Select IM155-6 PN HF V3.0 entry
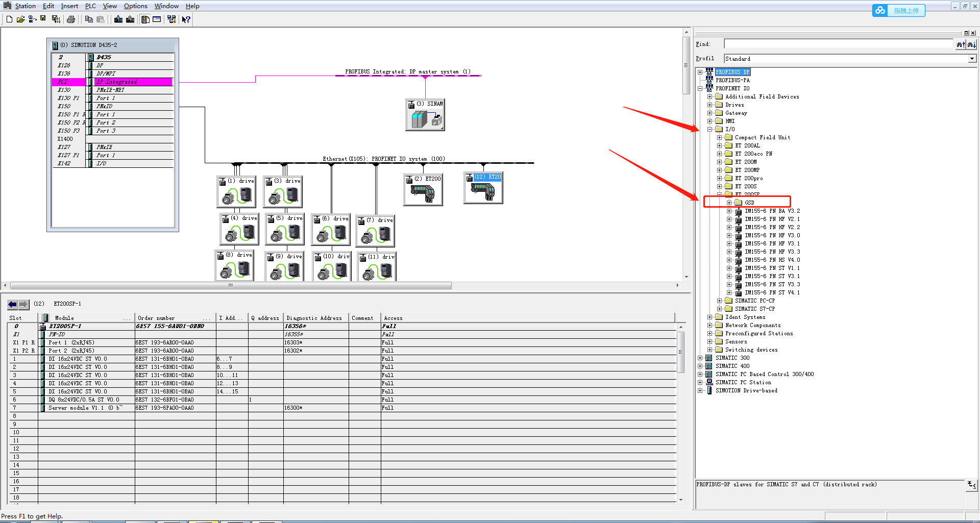The height and width of the screenshot is (523, 980). click(772, 235)
